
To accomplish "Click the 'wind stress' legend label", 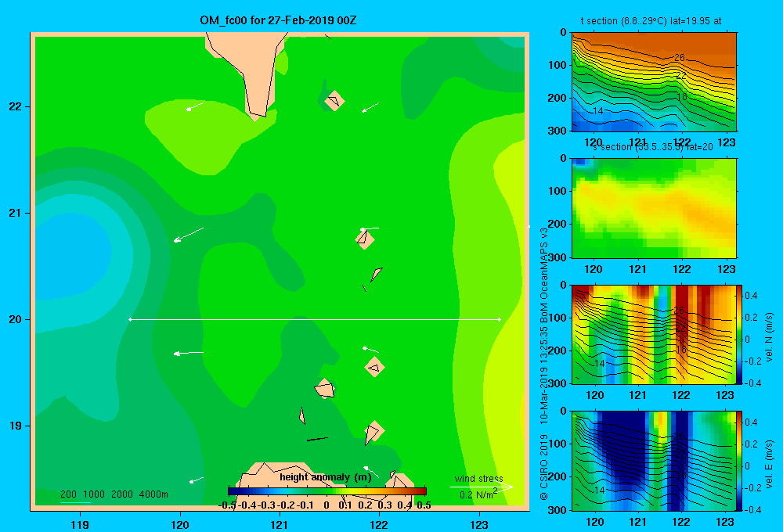I will [x=478, y=479].
